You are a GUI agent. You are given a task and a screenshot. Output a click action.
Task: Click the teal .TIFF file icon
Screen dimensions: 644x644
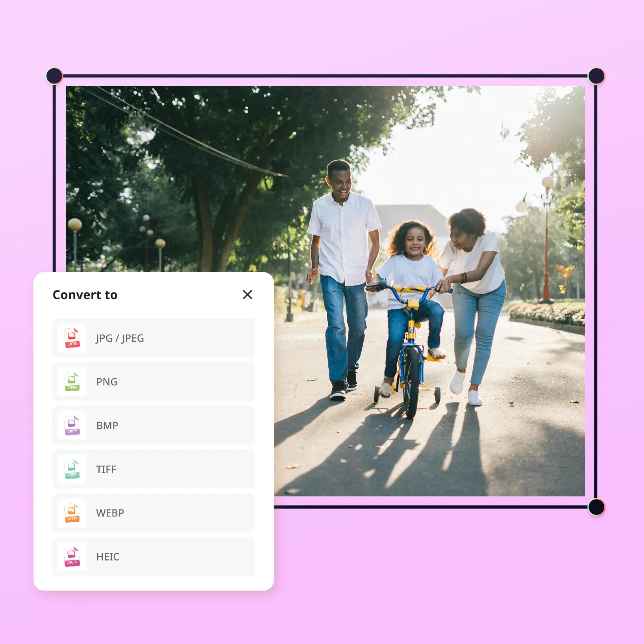tap(72, 469)
